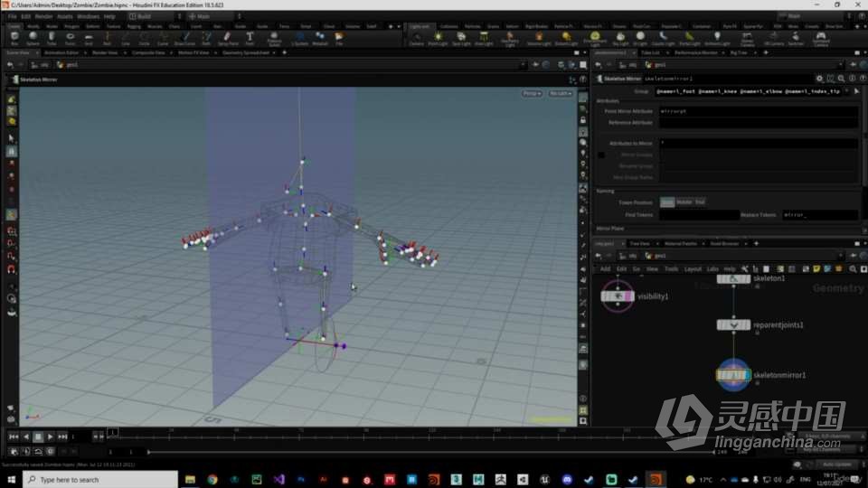
Task: Select the File shelf tool
Action: point(339,38)
